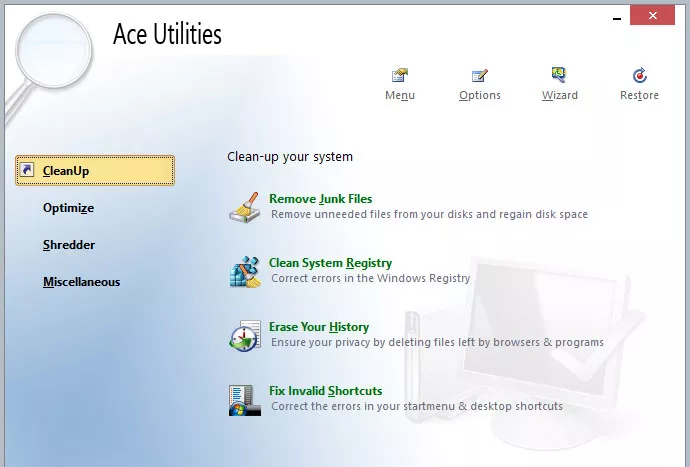Click the Restore label in the toolbar
Viewport: 690px width, 467px height.
point(639,95)
